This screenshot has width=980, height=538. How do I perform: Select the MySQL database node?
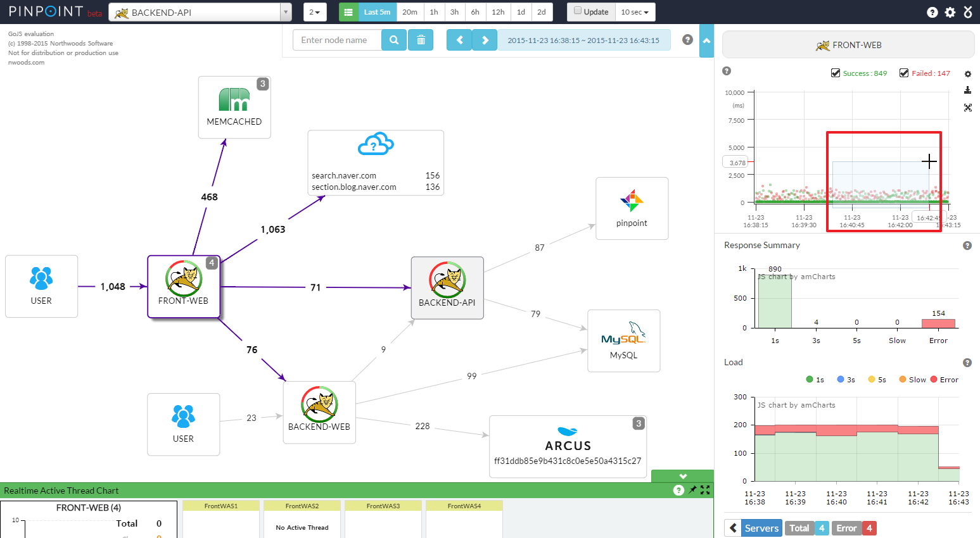624,341
